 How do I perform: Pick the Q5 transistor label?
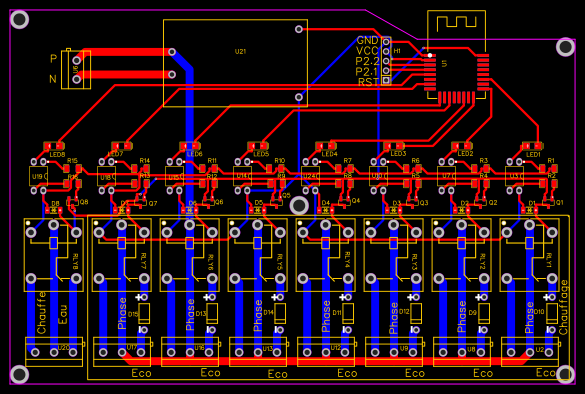tap(286, 195)
